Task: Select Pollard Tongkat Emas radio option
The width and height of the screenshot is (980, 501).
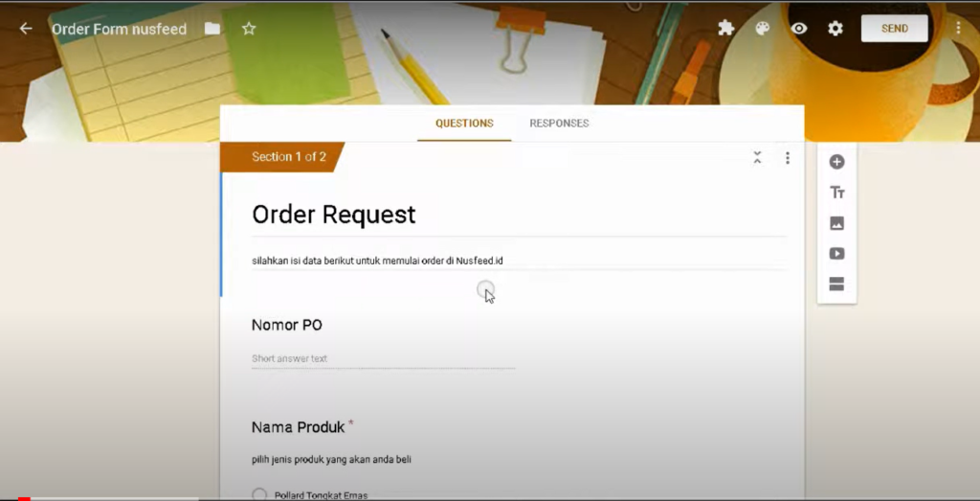Action: click(259, 494)
